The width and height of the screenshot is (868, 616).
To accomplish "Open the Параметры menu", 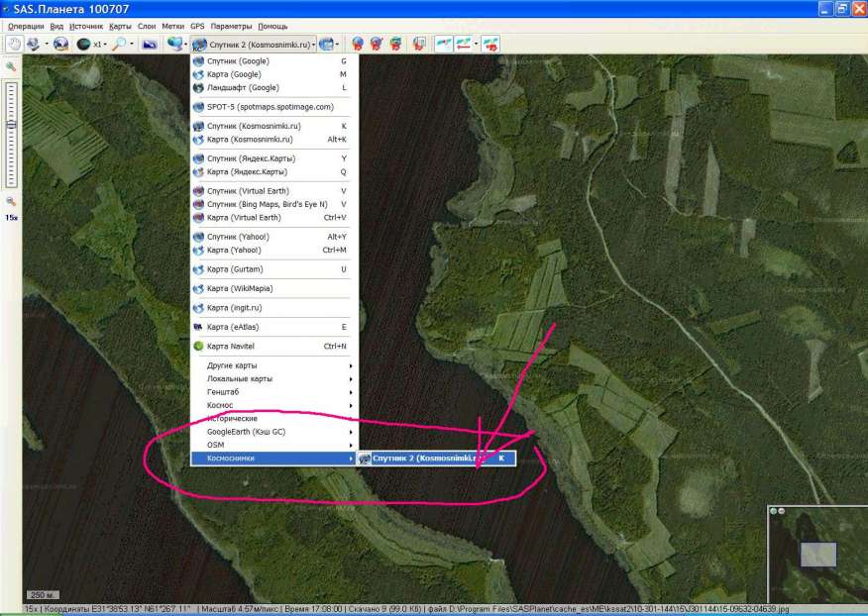I will [x=231, y=26].
